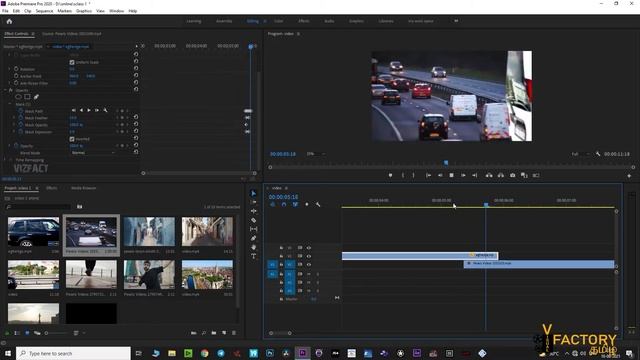Image resolution: width=640 pixels, height=360 pixels.
Task: Create New Bin in project panel
Action: pos(214,333)
